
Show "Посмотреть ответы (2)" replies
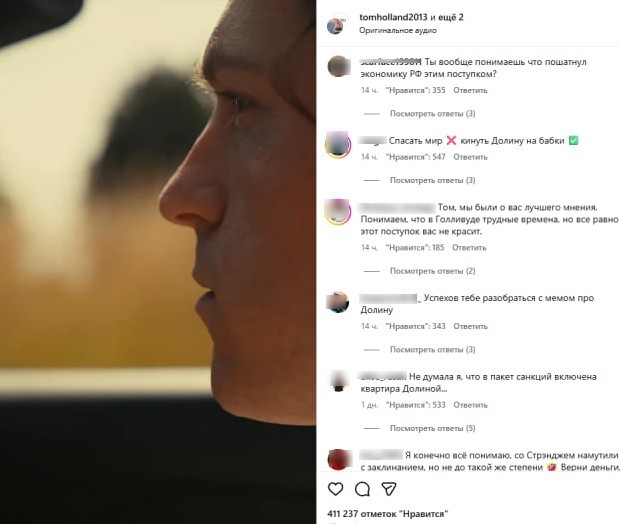(x=432, y=271)
